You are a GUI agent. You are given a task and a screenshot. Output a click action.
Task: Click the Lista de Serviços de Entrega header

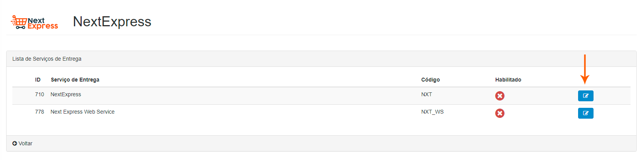[x=47, y=59]
